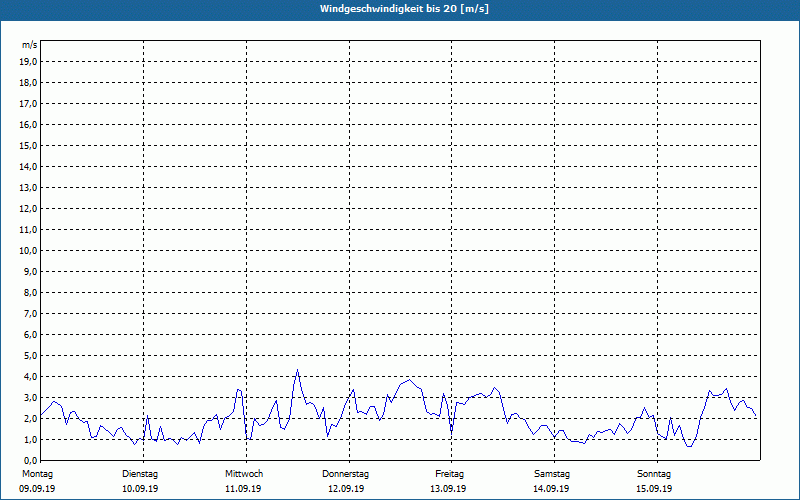Screen dimensions: 800x500
Task: Select the Sonntag day label
Action: 654,474
